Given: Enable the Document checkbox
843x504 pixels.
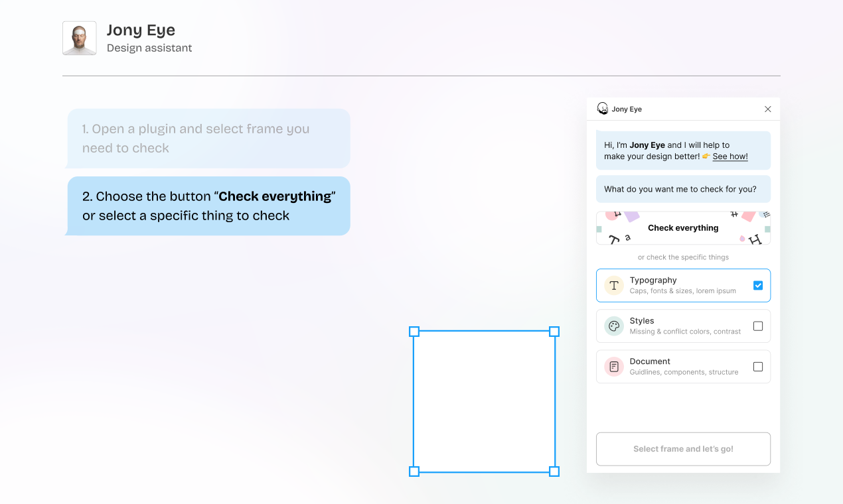Looking at the screenshot, I should tap(758, 366).
